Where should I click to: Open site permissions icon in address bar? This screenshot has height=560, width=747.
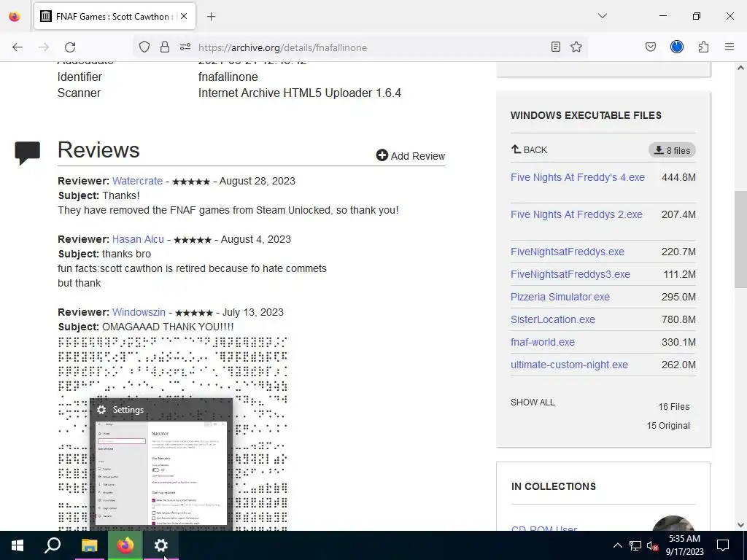coord(185,47)
